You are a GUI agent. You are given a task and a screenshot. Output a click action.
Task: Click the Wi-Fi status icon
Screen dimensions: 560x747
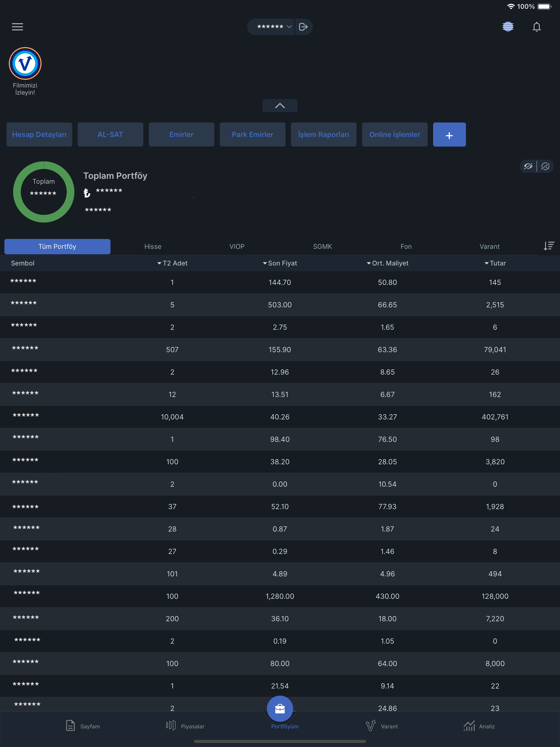[511, 6]
